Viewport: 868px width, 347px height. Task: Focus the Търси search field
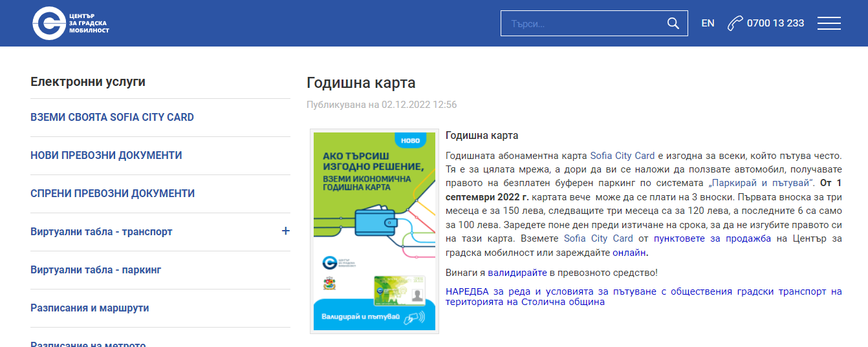pyautogui.click(x=594, y=23)
